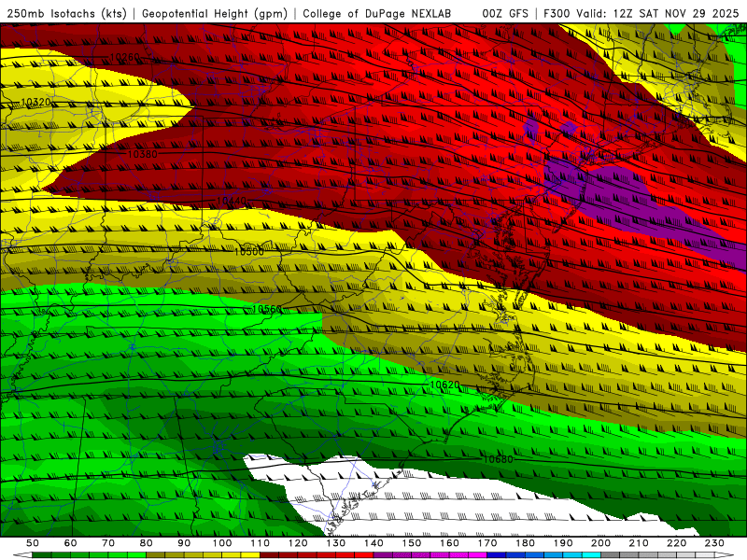747x560 pixels.
Task: Click the 10500 height contour label
Action: [x=248, y=251]
